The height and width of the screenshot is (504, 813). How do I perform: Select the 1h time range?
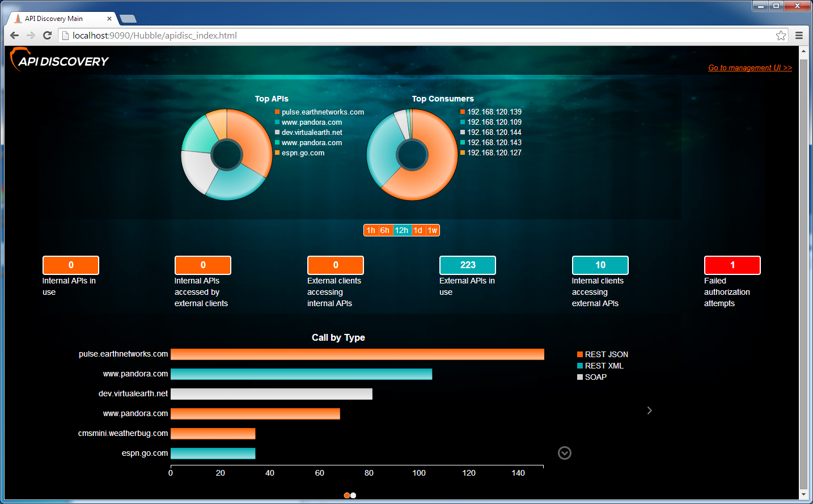click(371, 230)
